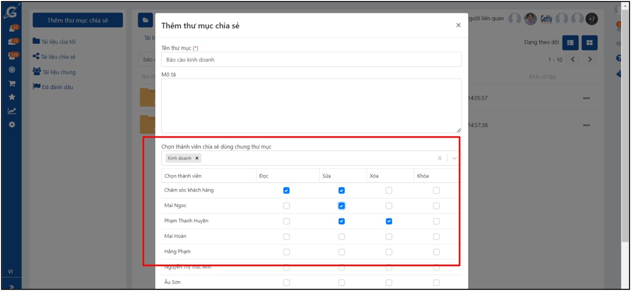Uncheck Đọc for Chăm sóc khách hàng

click(x=286, y=190)
